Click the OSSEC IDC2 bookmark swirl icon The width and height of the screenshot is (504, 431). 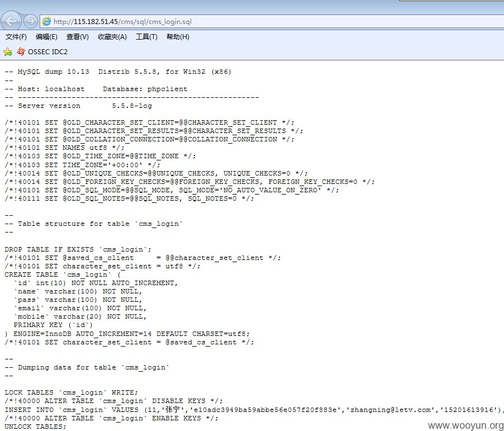[21, 51]
